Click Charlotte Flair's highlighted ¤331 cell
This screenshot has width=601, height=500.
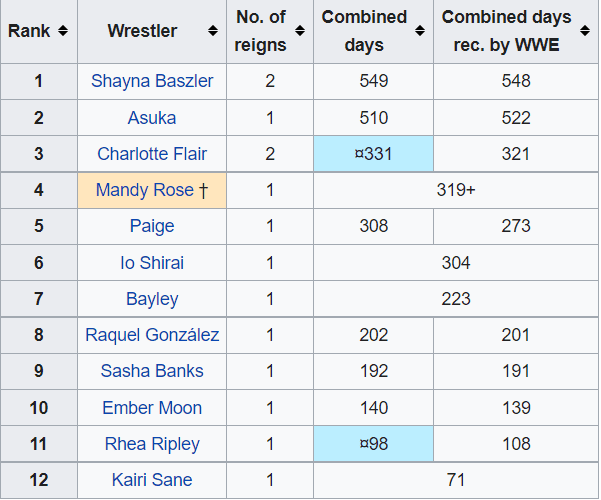373,154
